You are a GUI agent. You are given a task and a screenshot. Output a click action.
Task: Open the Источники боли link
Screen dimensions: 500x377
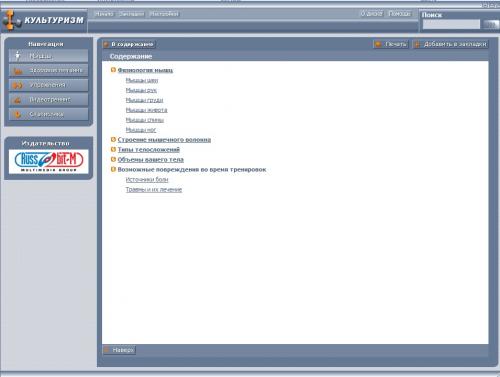coord(147,179)
